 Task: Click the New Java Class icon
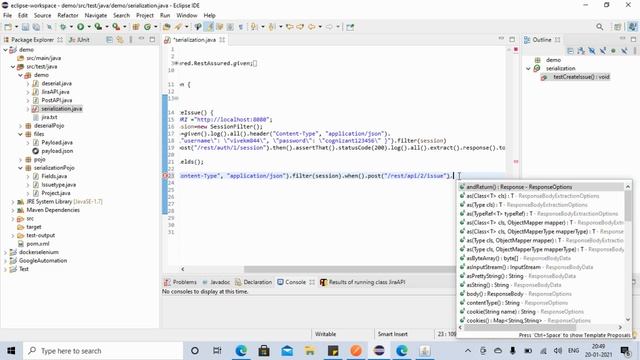pos(147,27)
